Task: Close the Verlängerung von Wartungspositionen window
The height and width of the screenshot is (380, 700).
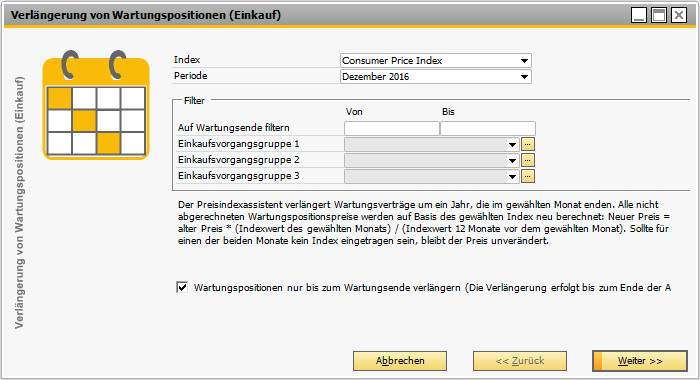Action: (679, 15)
